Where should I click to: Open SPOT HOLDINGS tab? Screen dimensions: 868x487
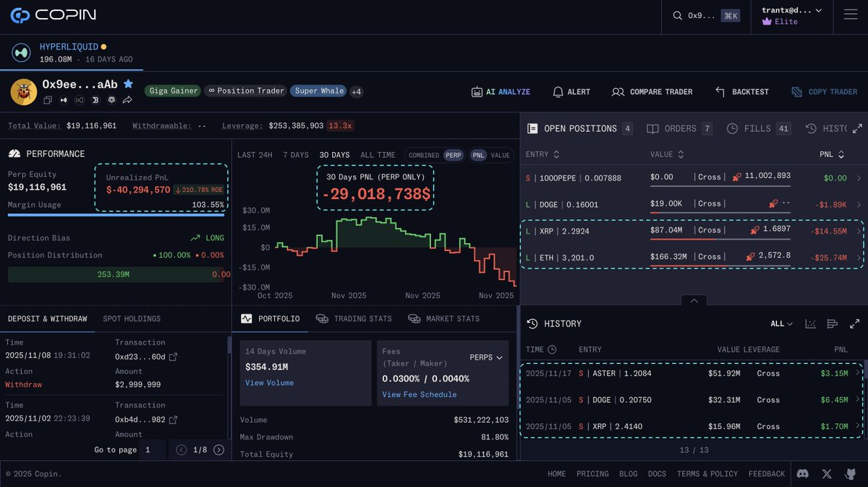(132, 319)
